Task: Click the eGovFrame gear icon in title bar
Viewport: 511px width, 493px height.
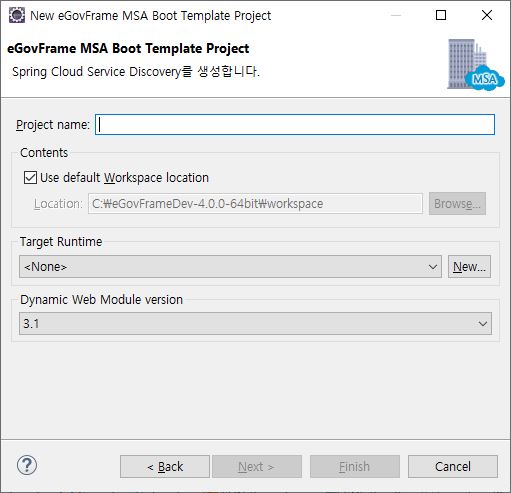Action: point(17,15)
